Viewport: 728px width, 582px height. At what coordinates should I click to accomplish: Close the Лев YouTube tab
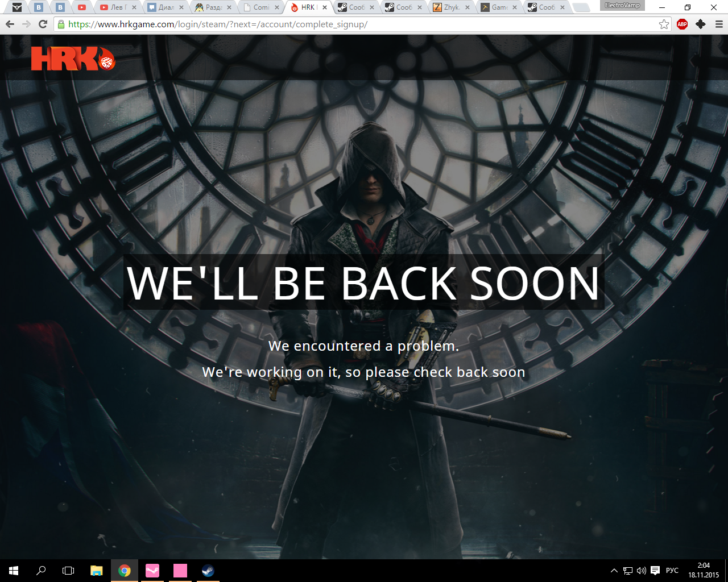pos(134,7)
